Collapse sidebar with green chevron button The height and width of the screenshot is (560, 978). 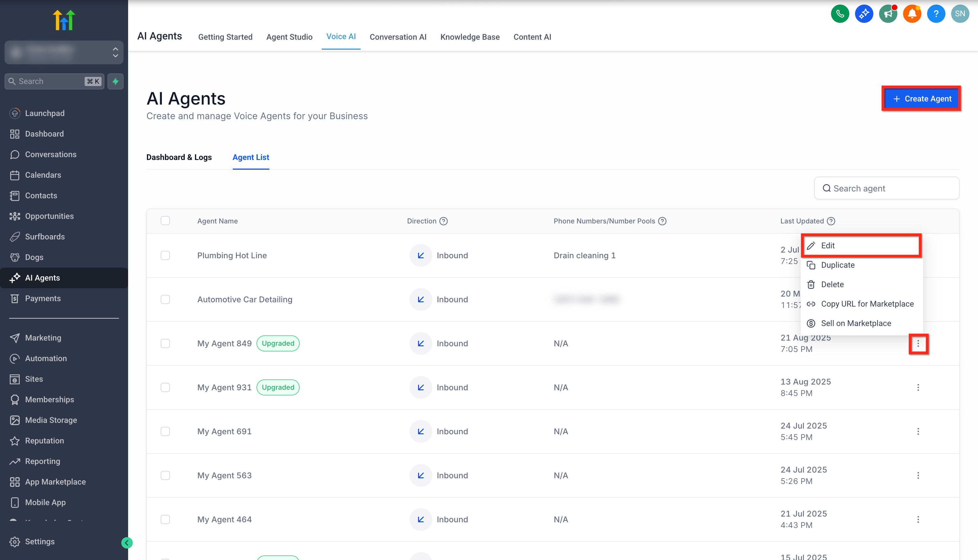(x=127, y=543)
